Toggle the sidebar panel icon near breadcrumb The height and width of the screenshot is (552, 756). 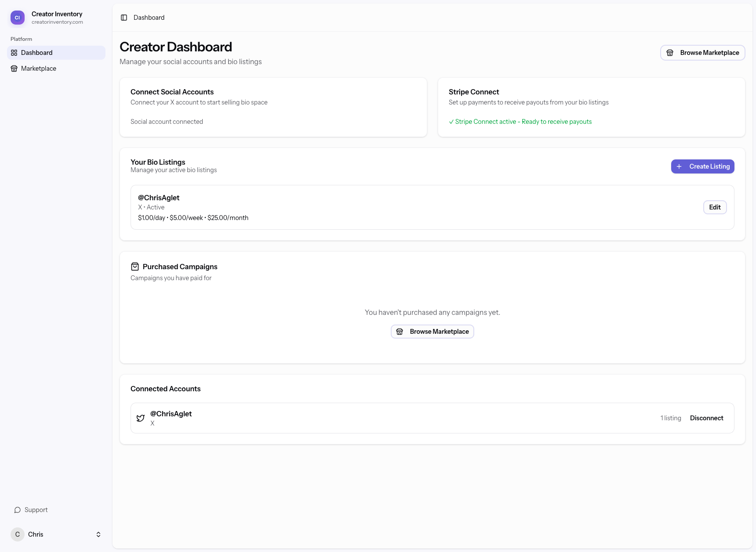click(x=124, y=17)
